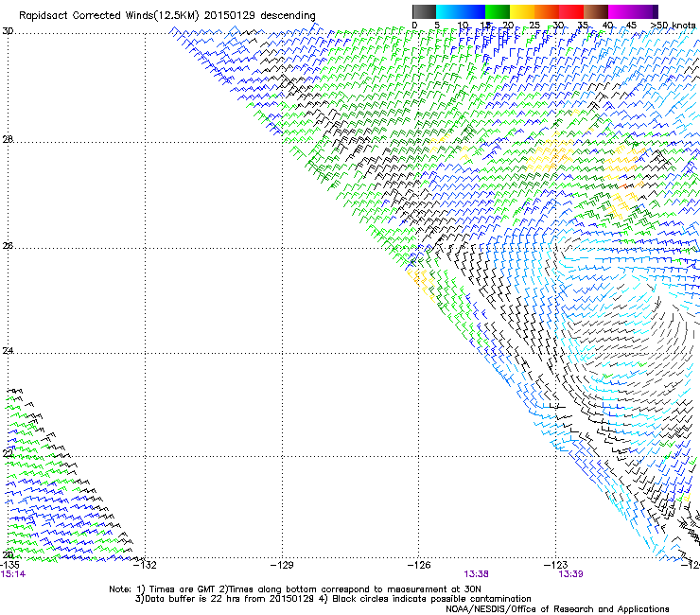Click the longitude -135 axis label
Viewport: 700px width, 615px height.
click(x=9, y=565)
